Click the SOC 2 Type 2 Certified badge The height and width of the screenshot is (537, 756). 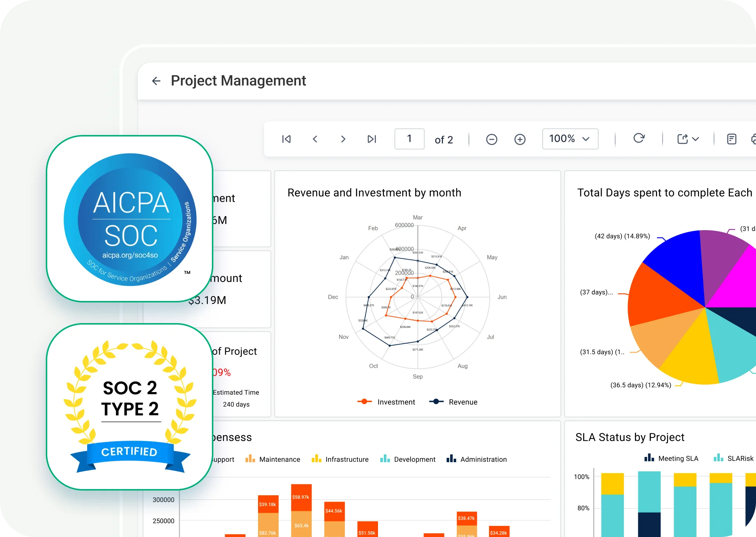(130, 407)
